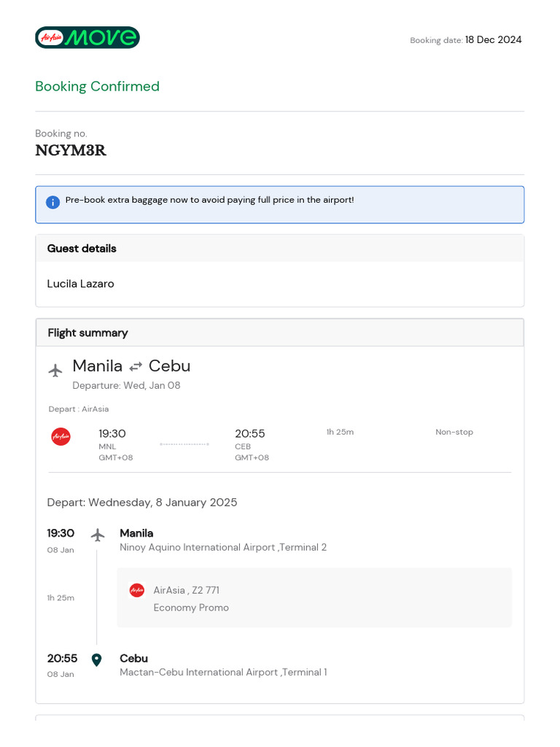
Task: Click the airplane icon beside Manila Cebu heading
Action: (x=55, y=371)
